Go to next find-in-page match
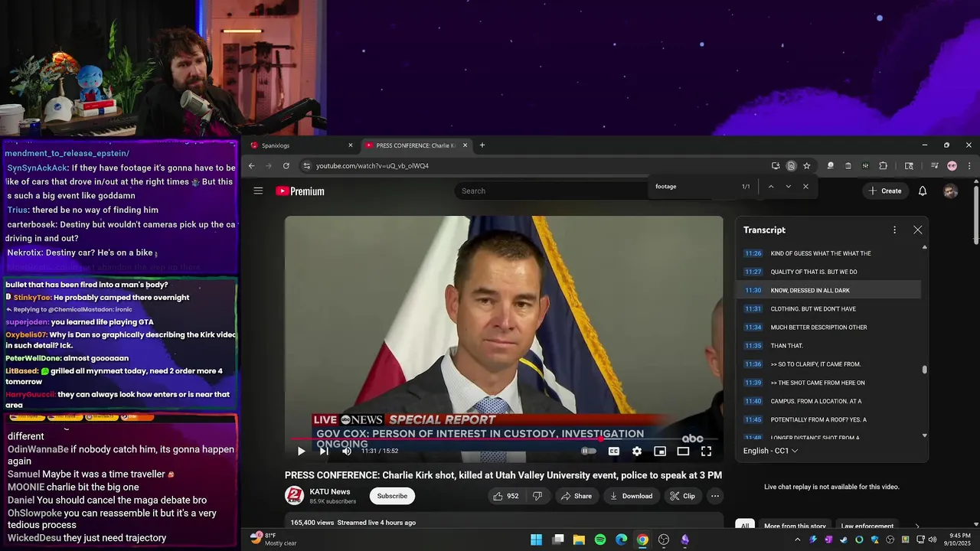Image resolution: width=980 pixels, height=551 pixels. [x=788, y=187]
